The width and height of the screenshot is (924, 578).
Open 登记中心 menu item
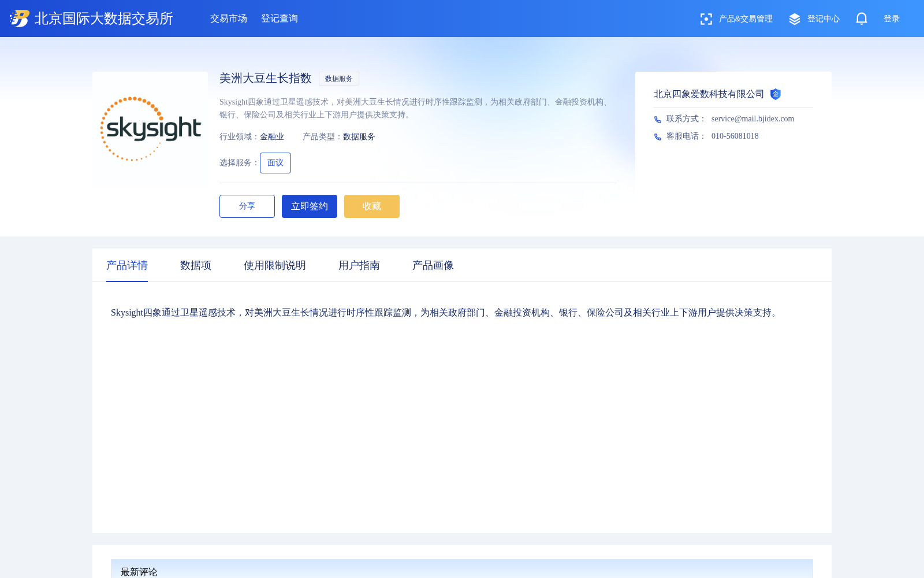pos(824,19)
